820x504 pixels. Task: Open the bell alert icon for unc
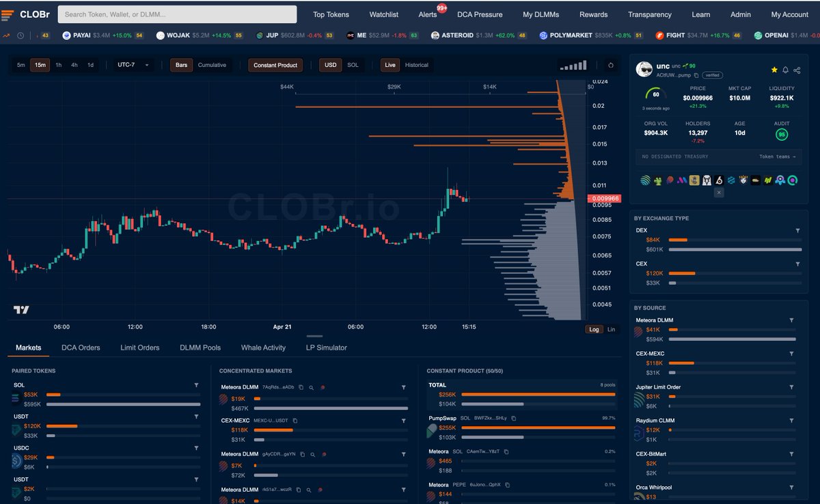click(x=786, y=70)
